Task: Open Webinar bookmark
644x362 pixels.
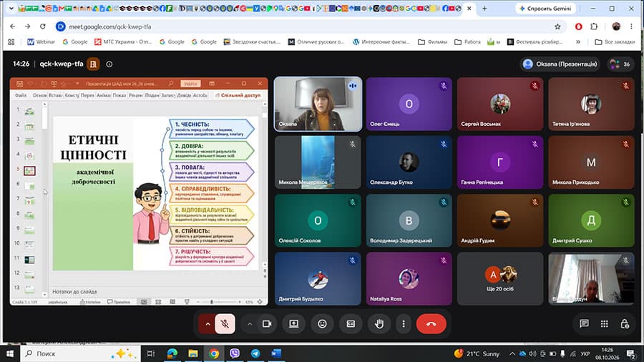Action: pos(41,42)
